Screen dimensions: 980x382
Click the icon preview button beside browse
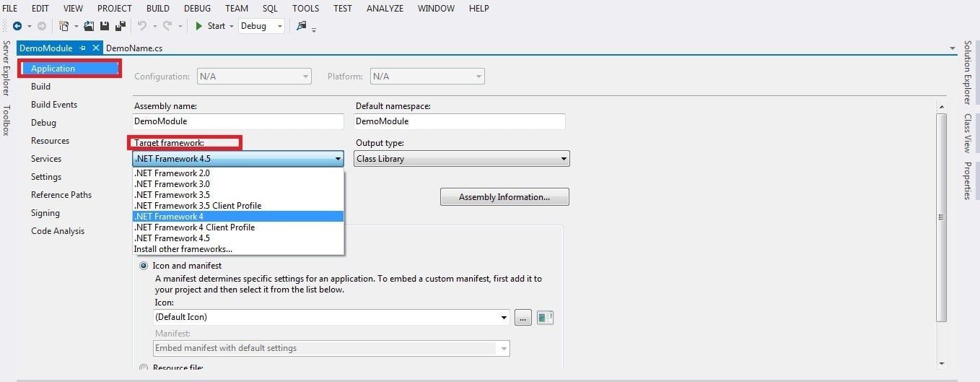pyautogui.click(x=545, y=317)
